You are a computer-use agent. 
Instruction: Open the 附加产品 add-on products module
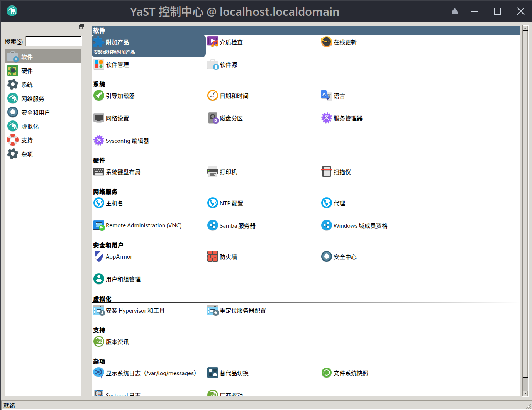[x=149, y=46]
